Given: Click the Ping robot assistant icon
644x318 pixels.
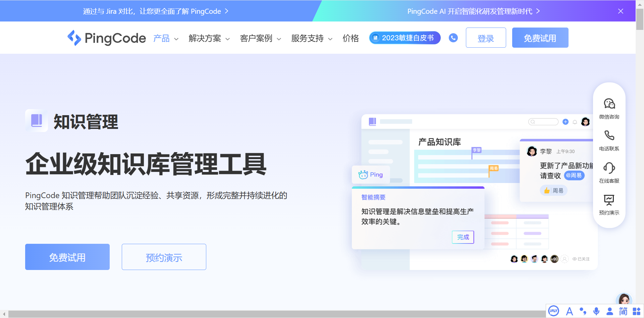Looking at the screenshot, I should click(363, 175).
